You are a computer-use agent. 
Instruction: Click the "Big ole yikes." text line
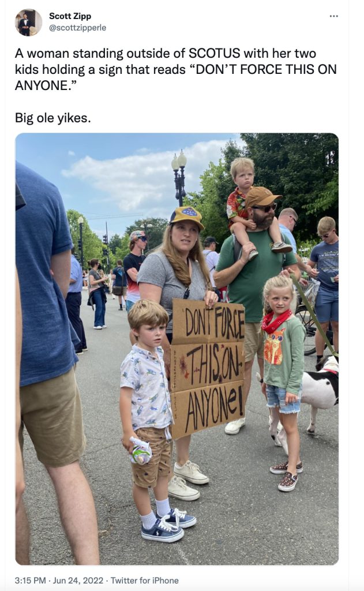(52, 118)
